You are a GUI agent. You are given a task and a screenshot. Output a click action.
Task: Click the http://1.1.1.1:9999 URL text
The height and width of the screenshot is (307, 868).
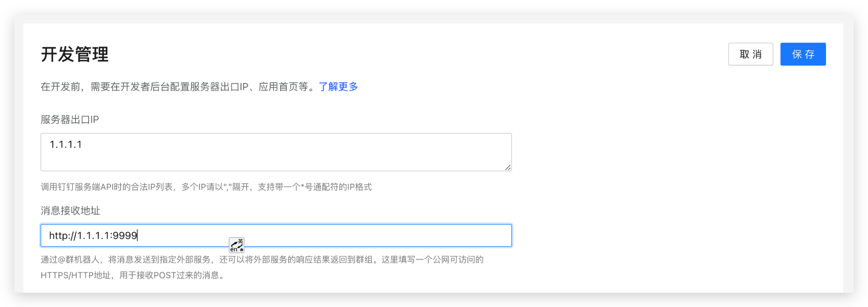coord(93,235)
